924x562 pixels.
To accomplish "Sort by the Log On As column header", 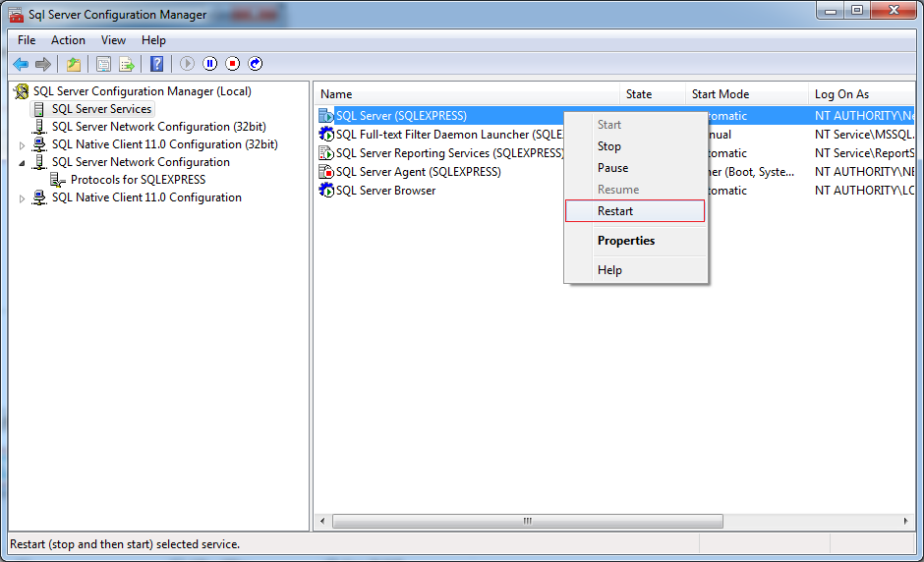I will 861,94.
